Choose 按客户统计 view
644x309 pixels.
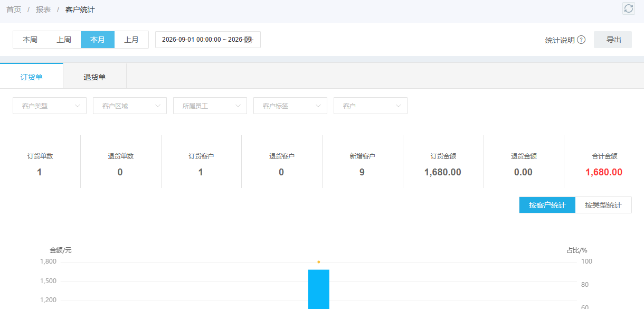coord(547,205)
